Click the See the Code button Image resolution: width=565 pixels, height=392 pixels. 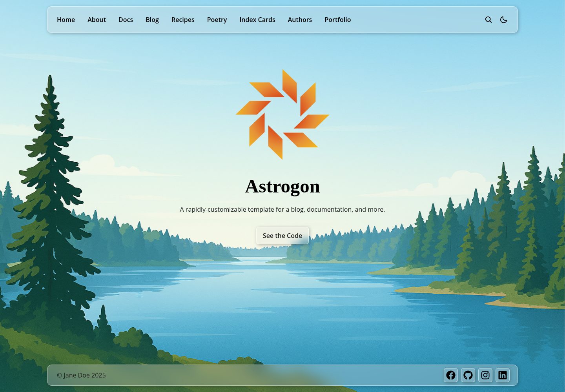tap(282, 236)
